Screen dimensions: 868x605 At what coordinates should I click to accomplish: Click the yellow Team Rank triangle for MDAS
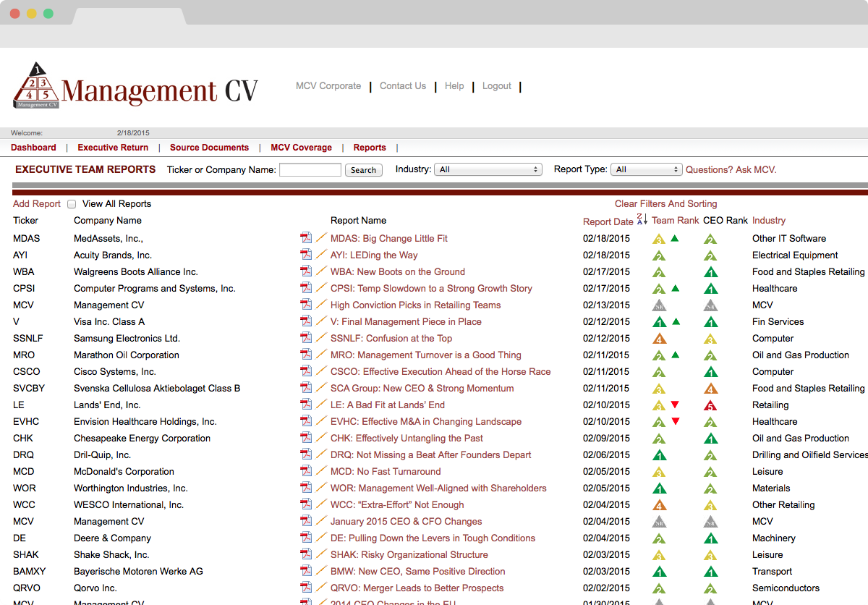[659, 238]
